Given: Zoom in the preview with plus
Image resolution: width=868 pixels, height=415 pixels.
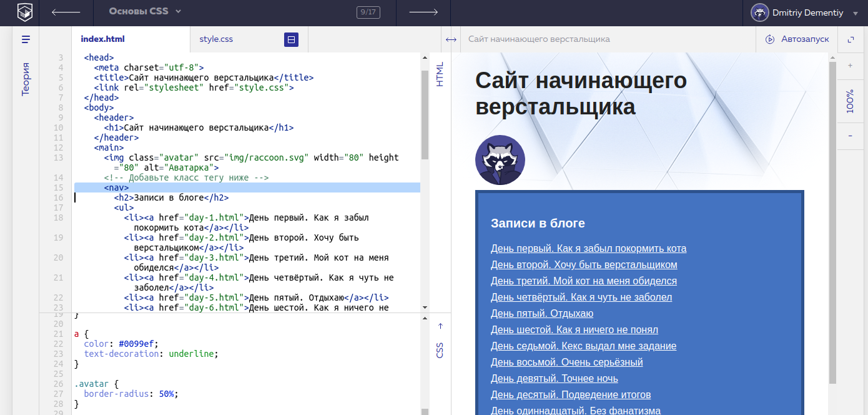Looking at the screenshot, I should [x=850, y=66].
